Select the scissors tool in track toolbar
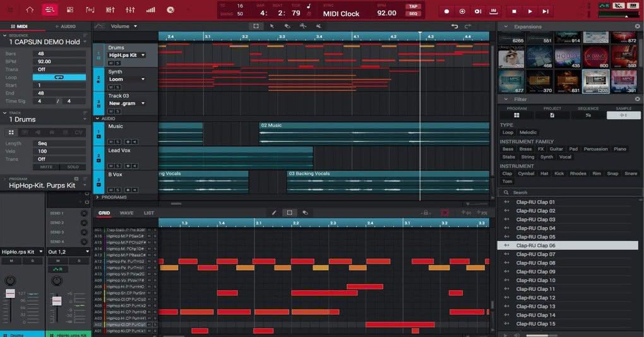The height and width of the screenshot is (337, 644). tap(302, 26)
